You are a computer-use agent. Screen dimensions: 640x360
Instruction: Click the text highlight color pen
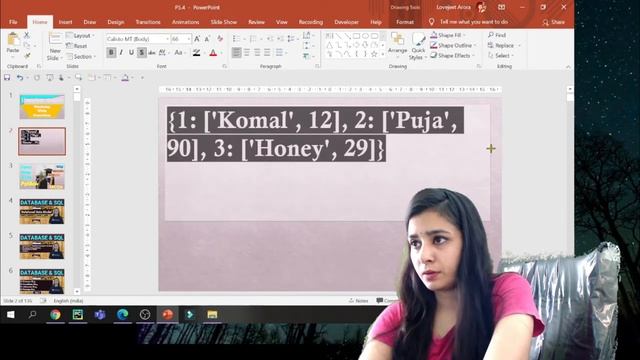coord(197,53)
